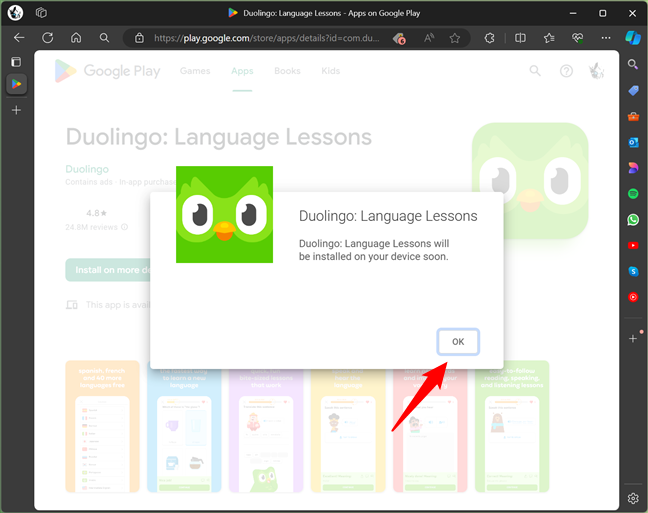Open Skype in the sidebar

point(633,271)
